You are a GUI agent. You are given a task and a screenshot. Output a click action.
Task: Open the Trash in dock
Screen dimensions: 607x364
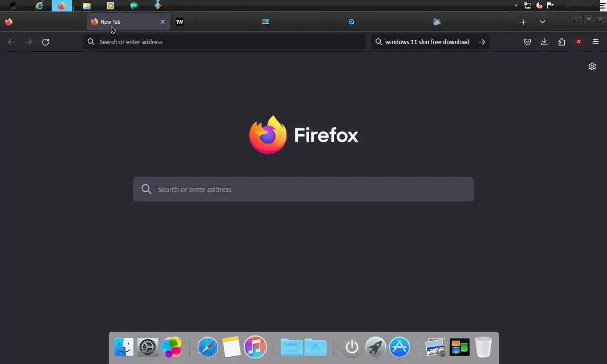pos(483,347)
